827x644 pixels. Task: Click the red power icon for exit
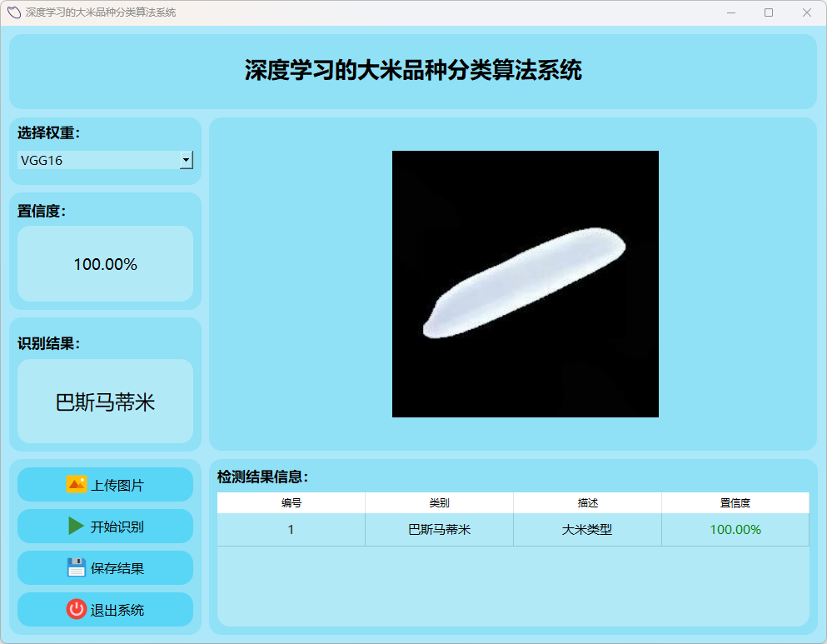[77, 610]
